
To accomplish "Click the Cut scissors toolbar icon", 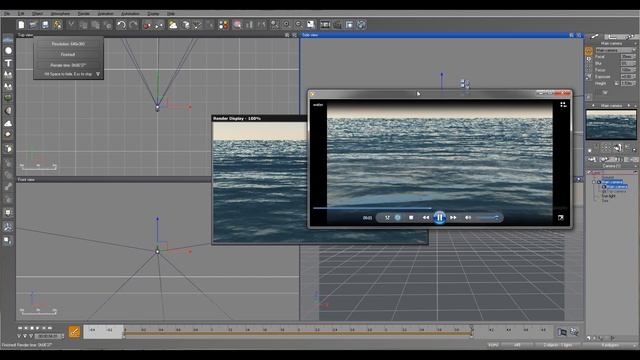I will 71,25.
